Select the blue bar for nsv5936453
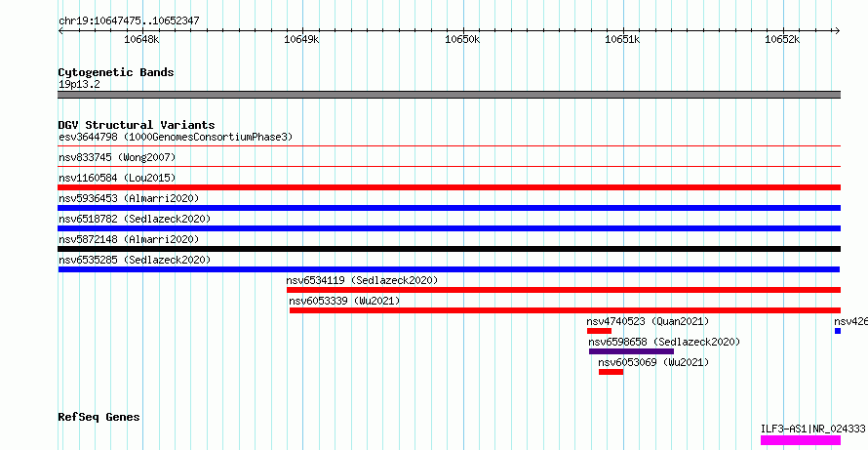 450,208
